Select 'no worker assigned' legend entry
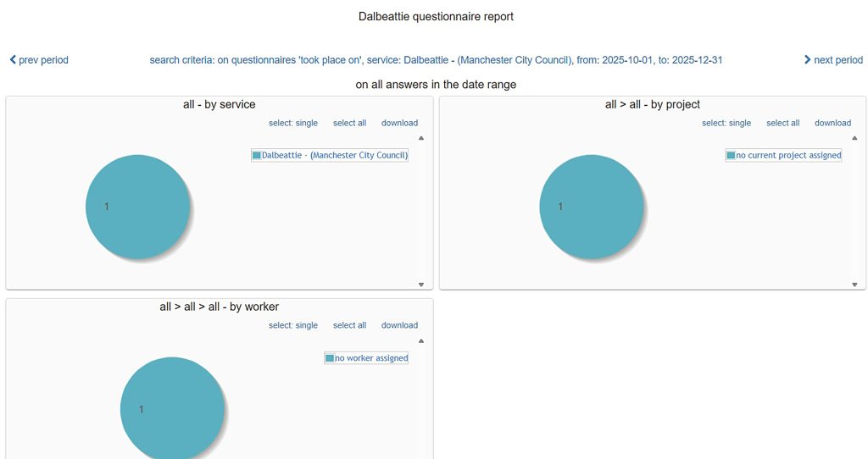Screen dimensions: 868x459 point(371,358)
